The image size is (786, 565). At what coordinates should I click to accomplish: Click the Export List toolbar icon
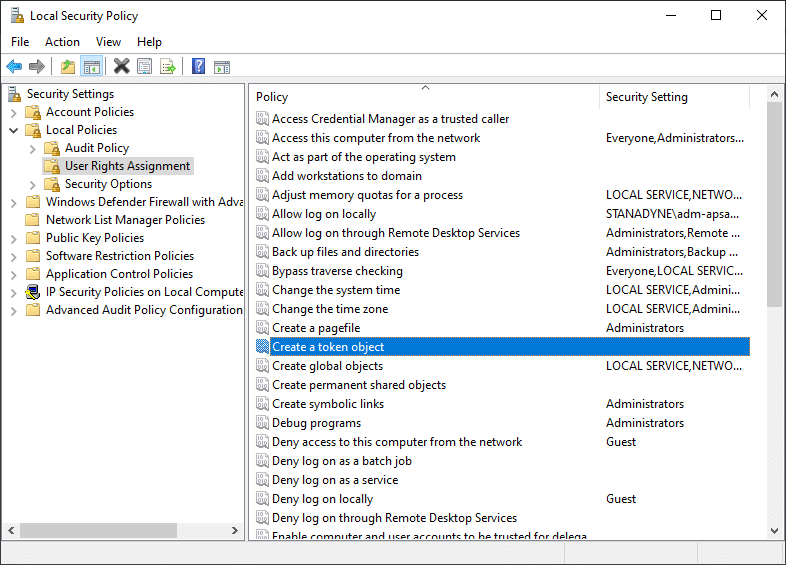(x=168, y=67)
